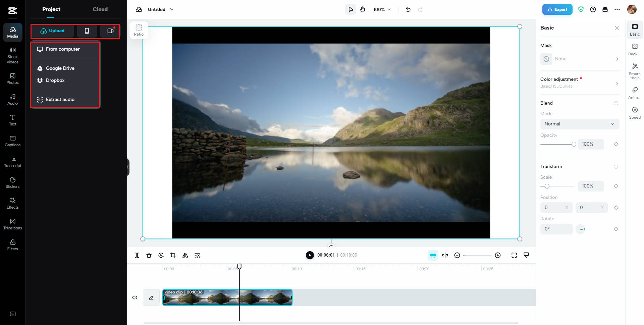Choose Upload From computer

(x=63, y=49)
